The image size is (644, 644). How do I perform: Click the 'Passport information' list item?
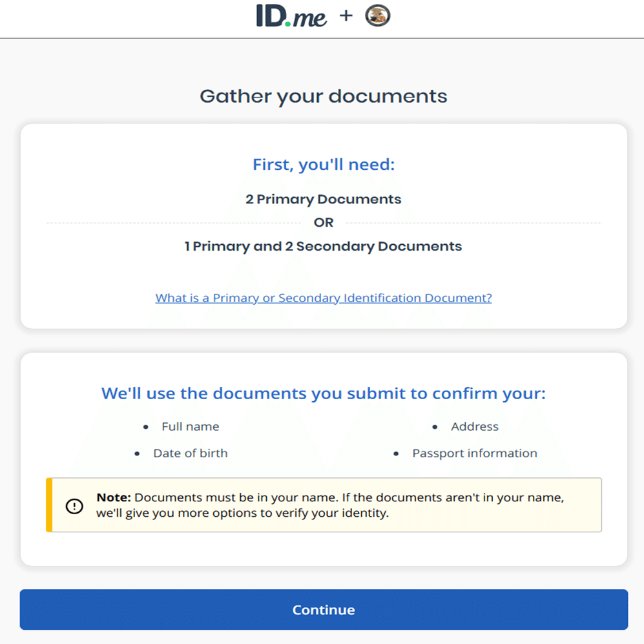click(x=474, y=453)
